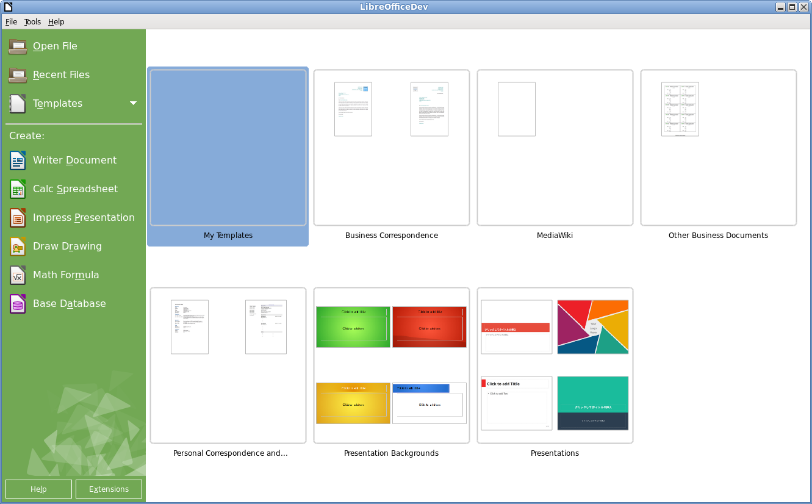
Task: Open the Help menu in menu bar
Action: tap(56, 22)
